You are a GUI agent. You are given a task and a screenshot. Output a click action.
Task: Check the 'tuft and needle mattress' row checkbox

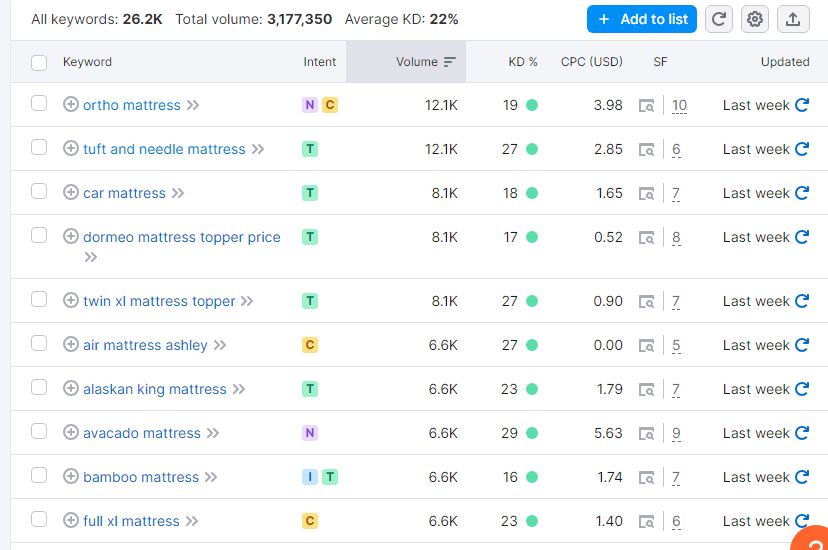click(39, 147)
